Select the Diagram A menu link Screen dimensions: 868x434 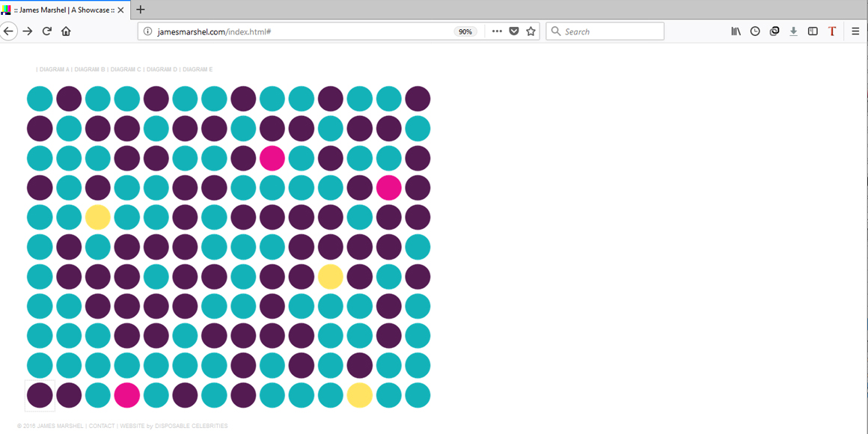pyautogui.click(x=54, y=70)
